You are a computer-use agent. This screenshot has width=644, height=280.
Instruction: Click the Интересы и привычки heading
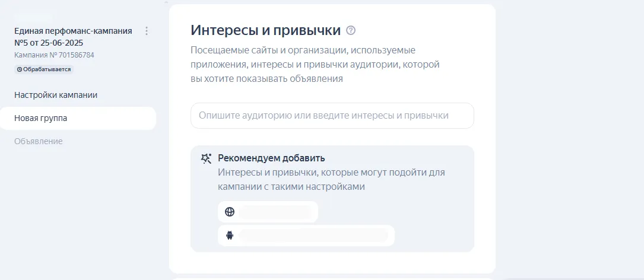(x=265, y=30)
